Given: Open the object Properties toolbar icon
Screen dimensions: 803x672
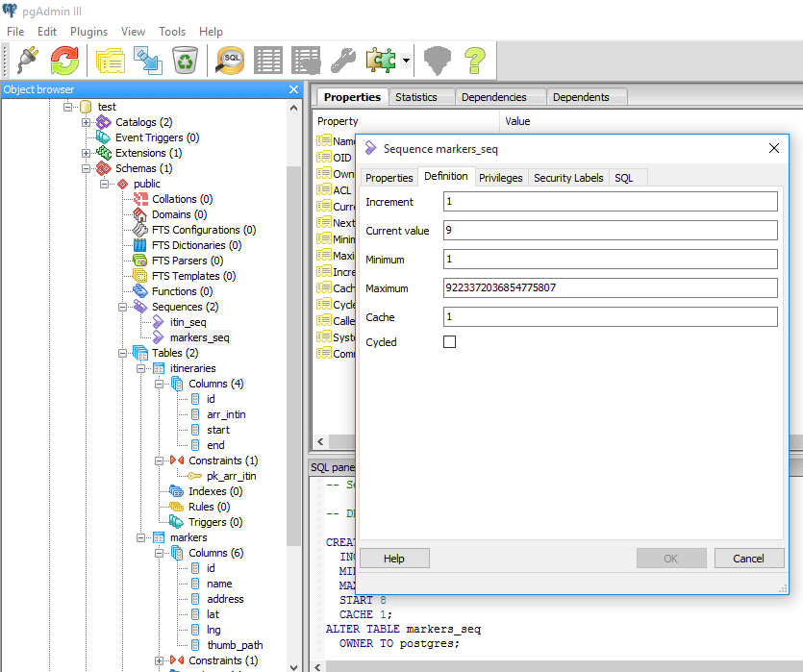Looking at the screenshot, I should pos(110,60).
